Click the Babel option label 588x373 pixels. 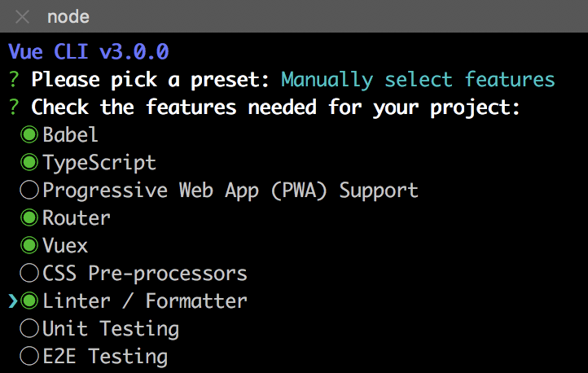coord(70,134)
